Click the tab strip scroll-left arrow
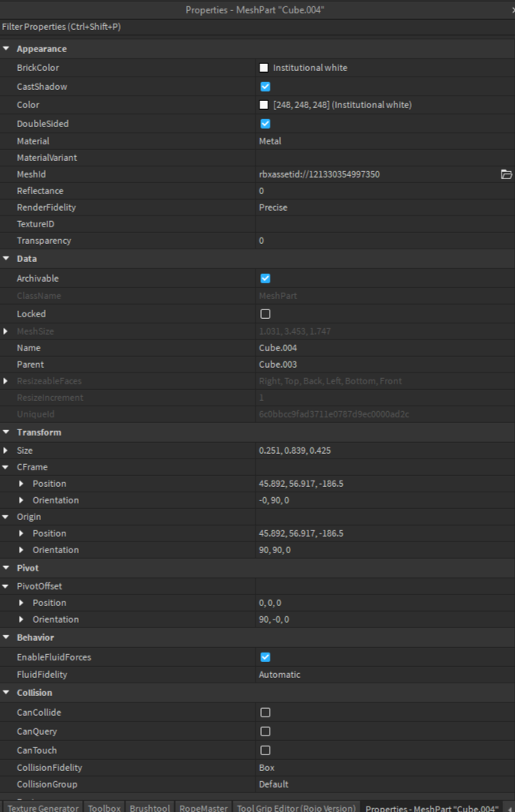The height and width of the screenshot is (812, 515). 509,808
